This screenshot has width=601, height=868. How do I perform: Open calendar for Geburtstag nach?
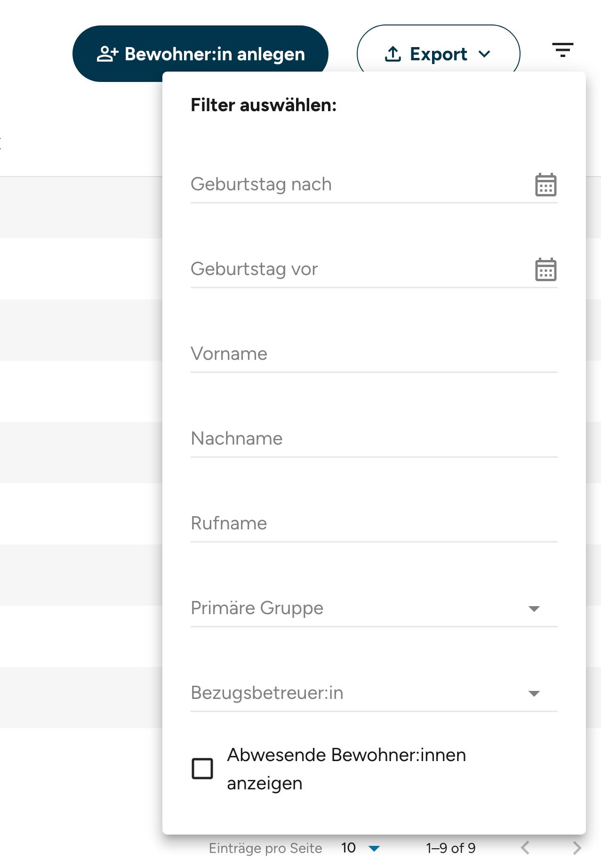pos(545,185)
